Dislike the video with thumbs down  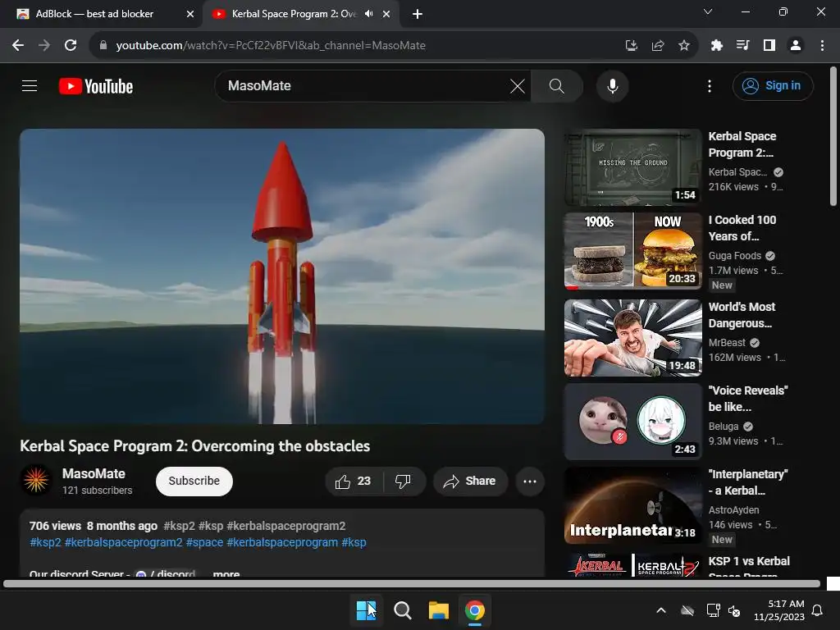coord(403,481)
